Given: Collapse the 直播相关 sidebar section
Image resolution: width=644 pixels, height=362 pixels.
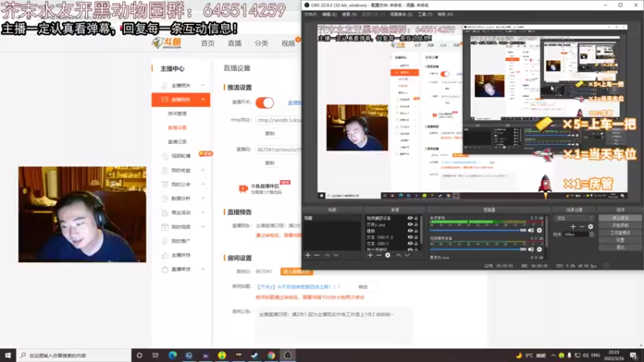Looking at the screenshot, I should (203, 99).
